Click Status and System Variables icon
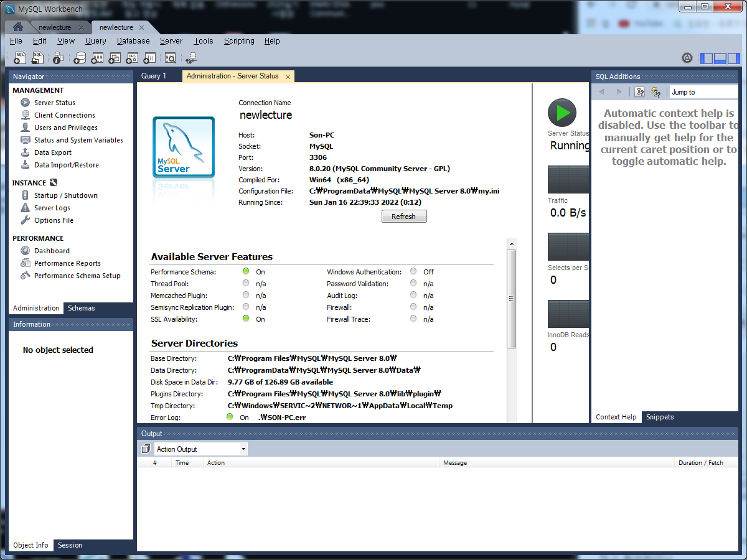The image size is (747, 560). point(25,140)
